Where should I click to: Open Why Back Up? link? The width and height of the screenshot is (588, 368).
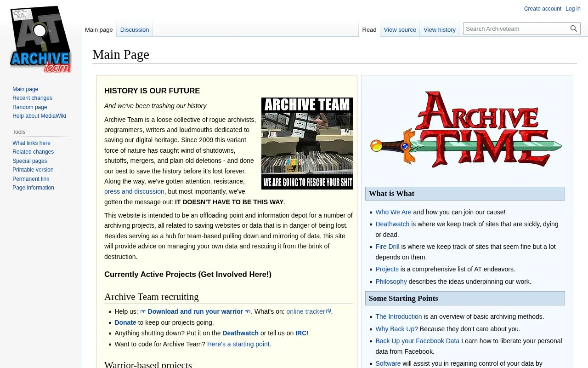click(396, 329)
